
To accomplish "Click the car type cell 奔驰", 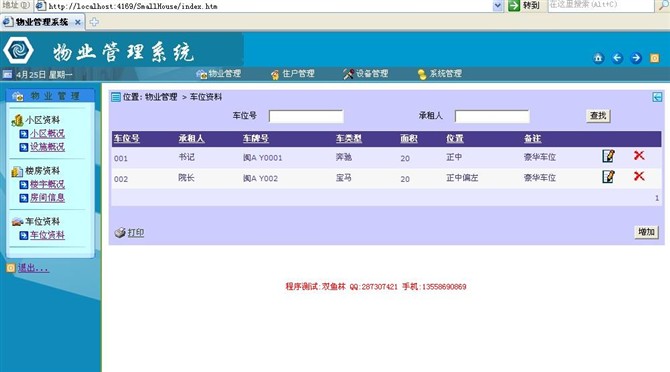I will pyautogui.click(x=344, y=157).
